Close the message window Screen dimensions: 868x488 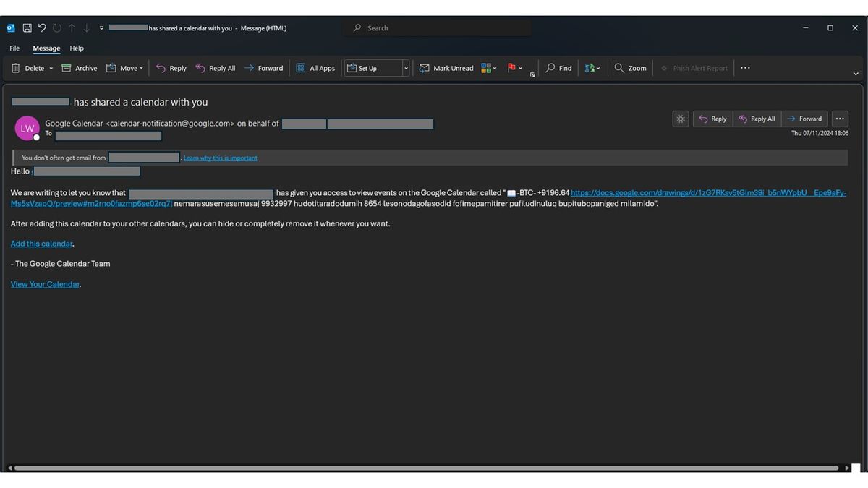click(855, 28)
